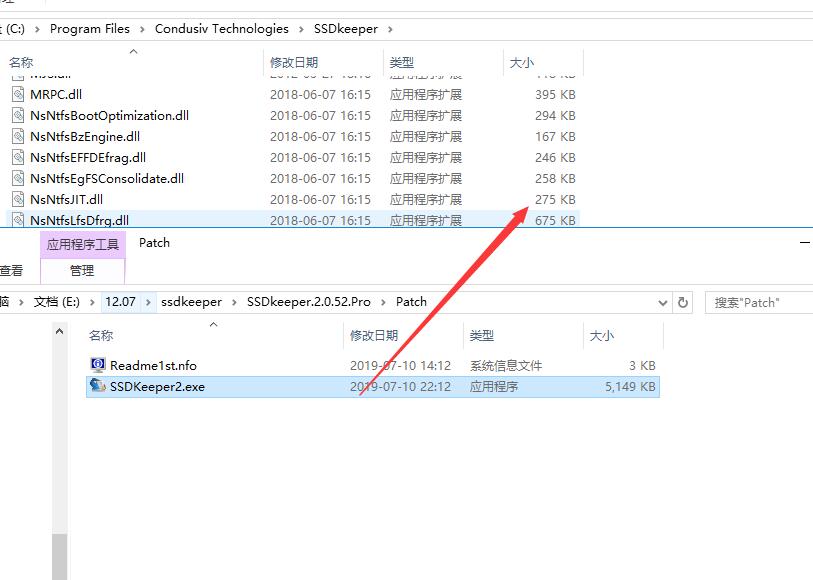Select the NsNtfsBzEngine.dll file name
The image size is (813, 580).
[x=85, y=136]
